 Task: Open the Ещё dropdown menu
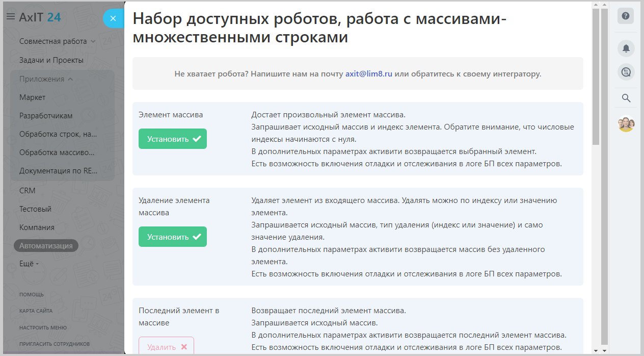click(29, 264)
